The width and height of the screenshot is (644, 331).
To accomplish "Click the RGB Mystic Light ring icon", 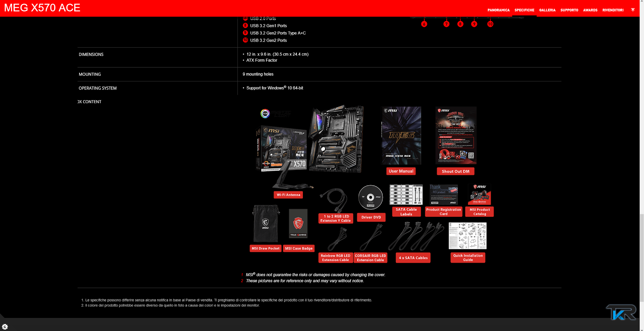I will click(265, 114).
